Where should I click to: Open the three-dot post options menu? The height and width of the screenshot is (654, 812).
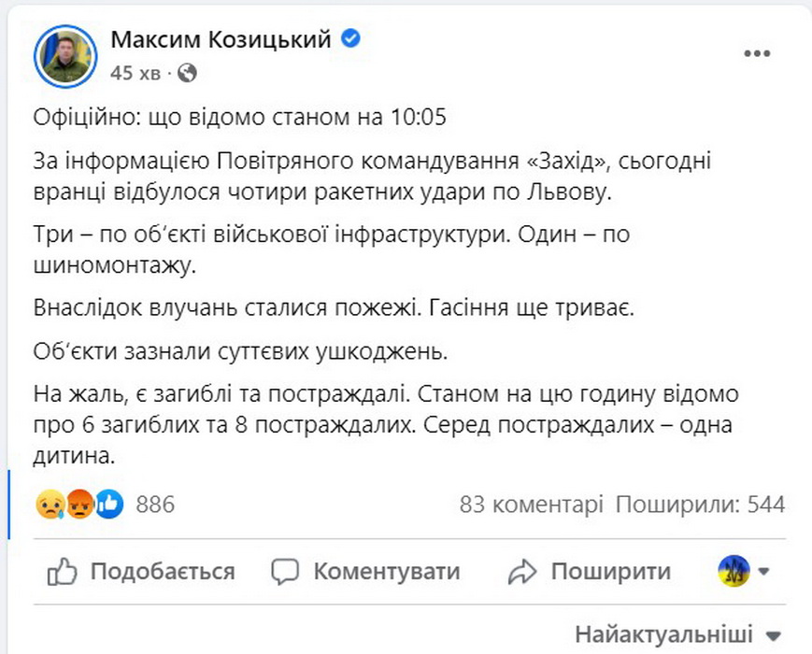click(x=756, y=54)
